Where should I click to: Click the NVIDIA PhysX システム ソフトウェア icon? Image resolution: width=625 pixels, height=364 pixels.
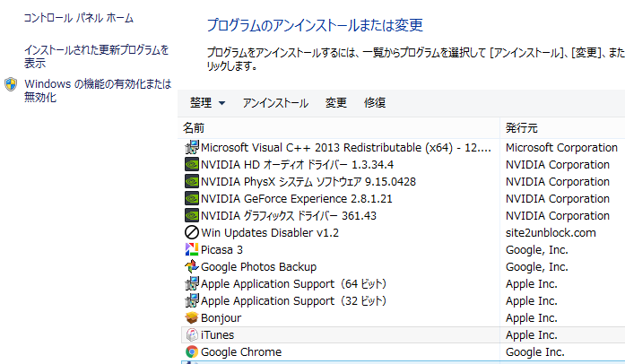(x=192, y=181)
